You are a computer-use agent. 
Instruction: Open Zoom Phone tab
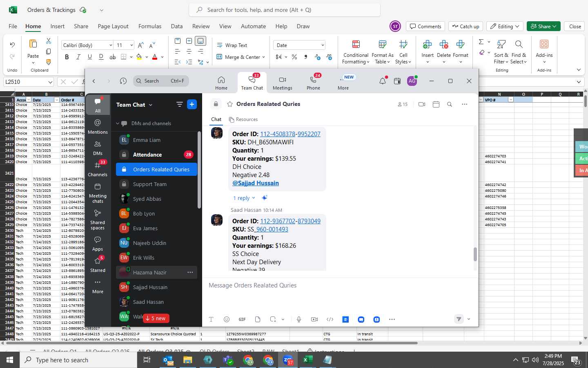[313, 83]
